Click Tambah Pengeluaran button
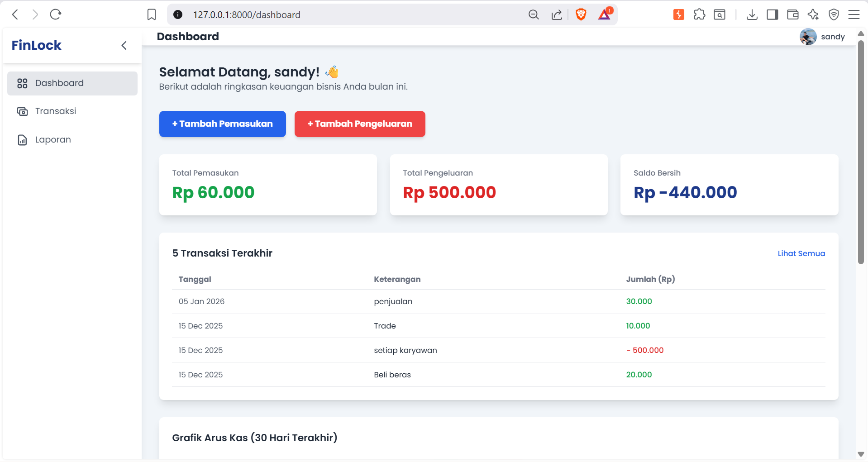Viewport: 868px width, 462px height. pyautogui.click(x=360, y=124)
